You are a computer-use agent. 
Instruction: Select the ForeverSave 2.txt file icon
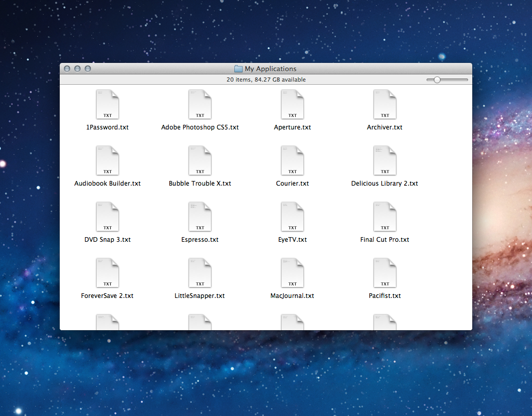[x=108, y=273]
